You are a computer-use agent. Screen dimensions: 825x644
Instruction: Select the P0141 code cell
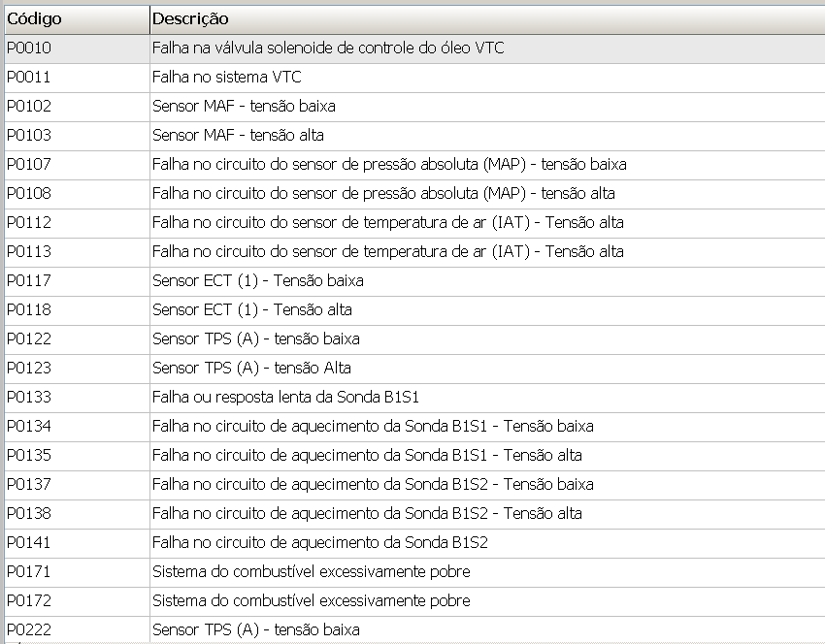point(29,542)
